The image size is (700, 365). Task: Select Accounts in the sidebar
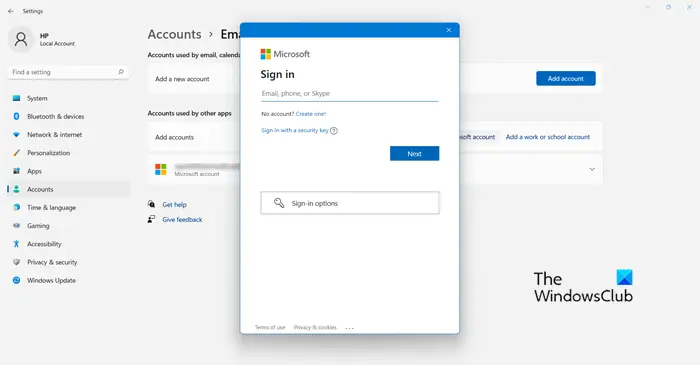tap(68, 189)
